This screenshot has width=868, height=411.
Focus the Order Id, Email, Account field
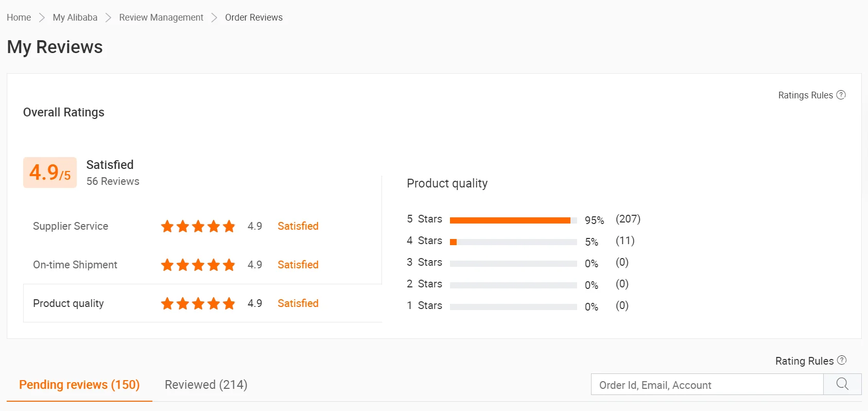[x=707, y=385]
